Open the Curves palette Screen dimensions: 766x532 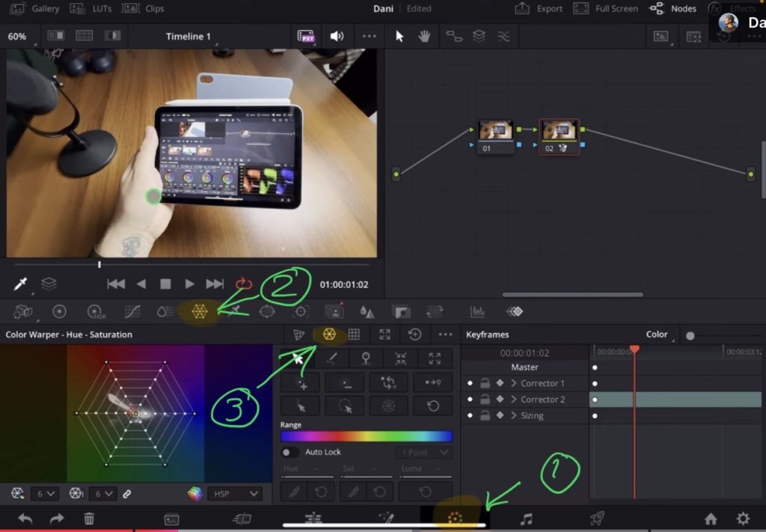[x=132, y=312]
